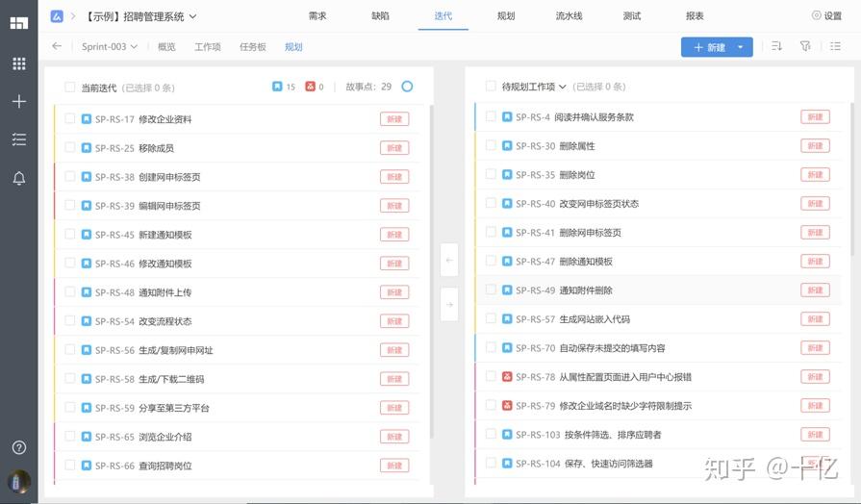Expand the project name dropdown
The height and width of the screenshot is (504, 861).
[x=192, y=16]
